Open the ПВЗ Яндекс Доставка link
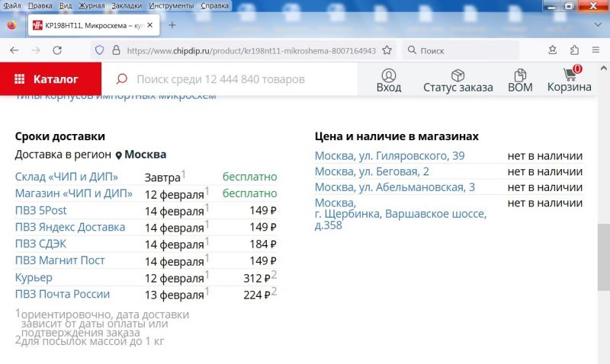This screenshot has width=610, height=364. point(70,227)
